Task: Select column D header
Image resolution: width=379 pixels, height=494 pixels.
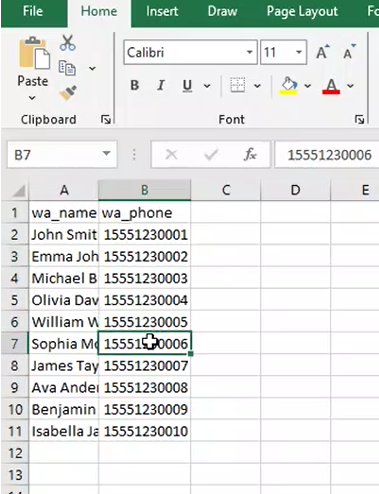Action: 295,190
